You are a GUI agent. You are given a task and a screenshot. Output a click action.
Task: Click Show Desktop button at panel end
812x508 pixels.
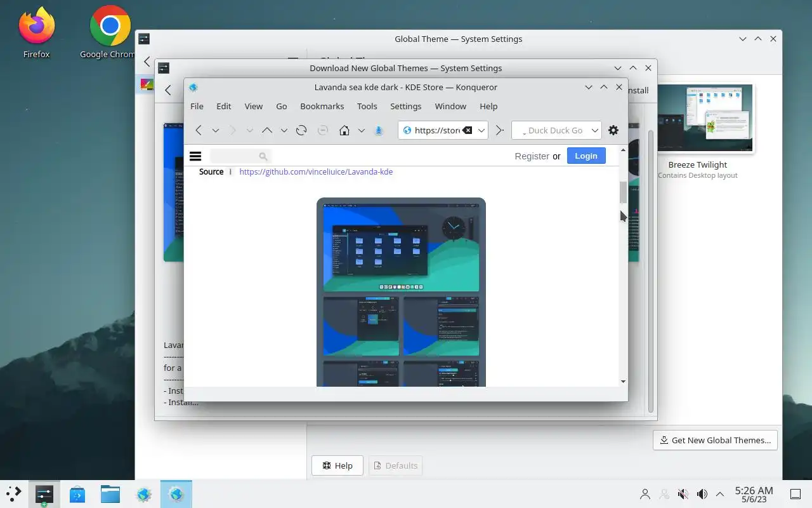795,494
